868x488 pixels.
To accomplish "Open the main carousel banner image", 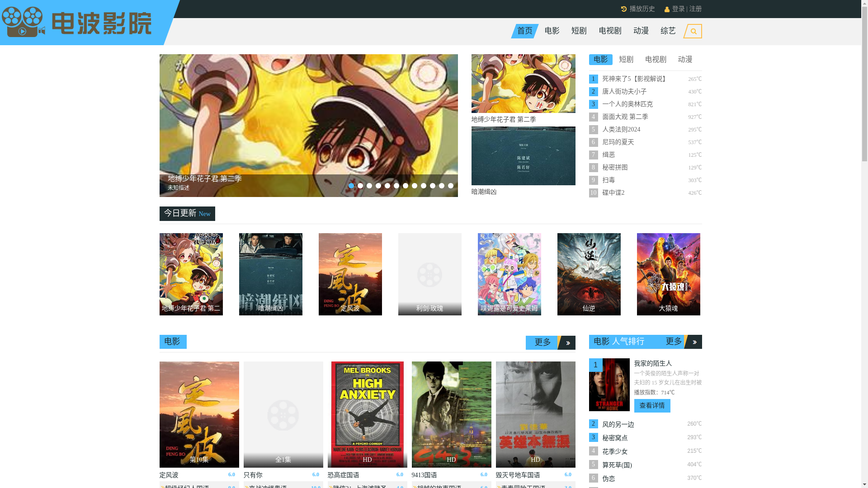I will point(309,126).
